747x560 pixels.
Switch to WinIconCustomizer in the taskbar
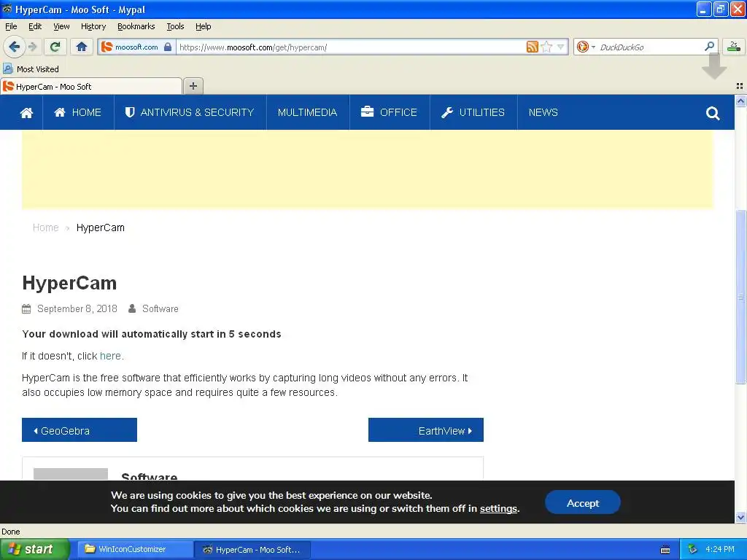click(x=133, y=549)
